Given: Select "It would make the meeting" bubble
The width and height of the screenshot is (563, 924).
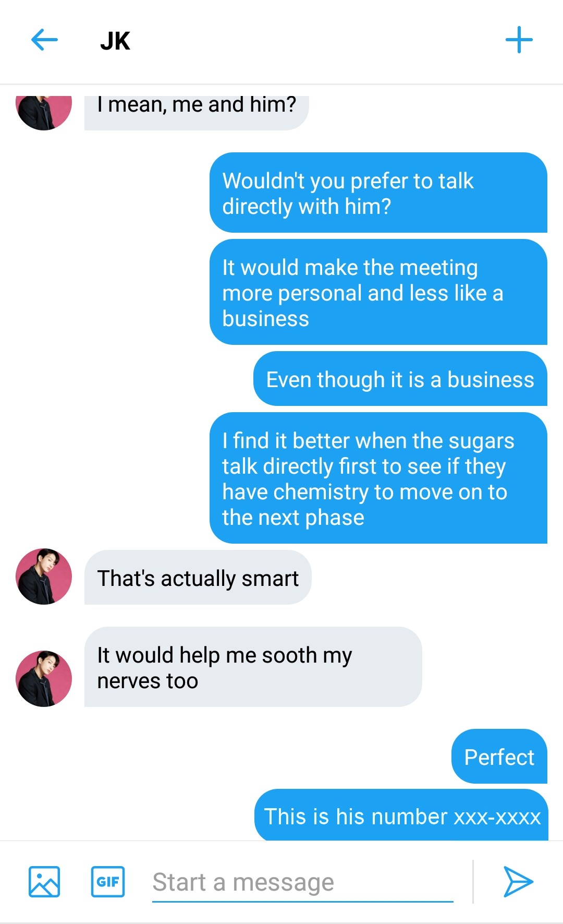Looking at the screenshot, I should click(x=378, y=292).
